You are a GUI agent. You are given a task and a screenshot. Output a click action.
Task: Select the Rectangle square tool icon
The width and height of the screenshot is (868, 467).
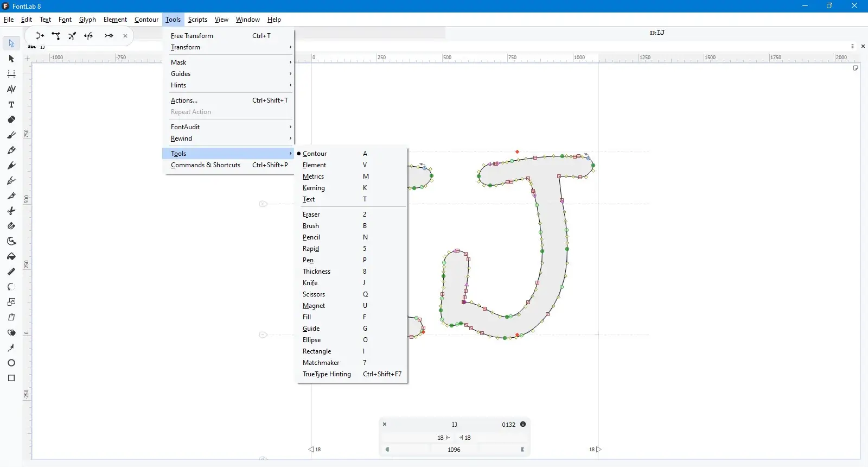click(11, 378)
